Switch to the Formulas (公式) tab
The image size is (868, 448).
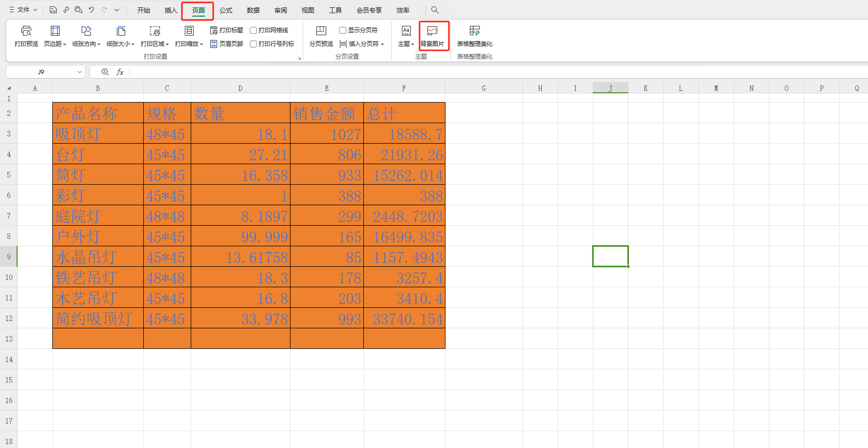coord(226,10)
